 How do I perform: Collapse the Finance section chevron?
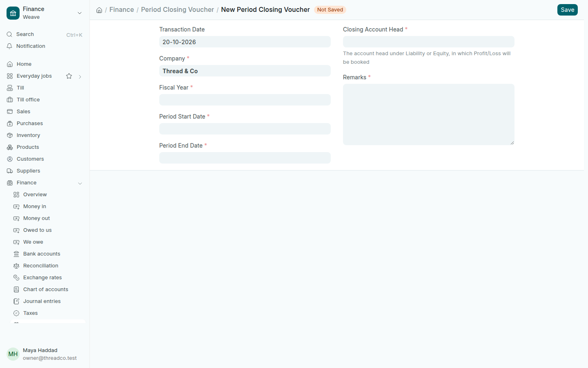80,183
